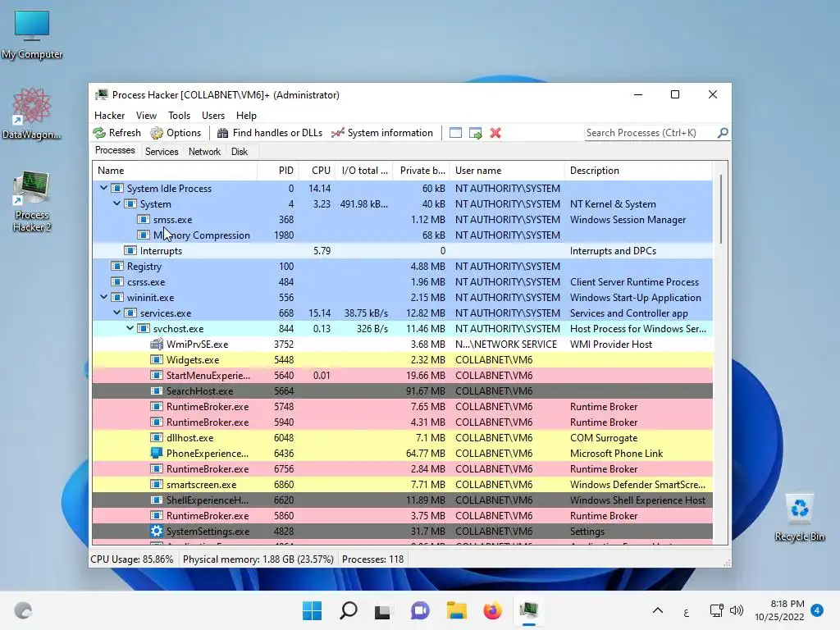Screen dimensions: 840x630
Task: Collapse the wininit.exe tree node
Action: pyautogui.click(x=104, y=297)
